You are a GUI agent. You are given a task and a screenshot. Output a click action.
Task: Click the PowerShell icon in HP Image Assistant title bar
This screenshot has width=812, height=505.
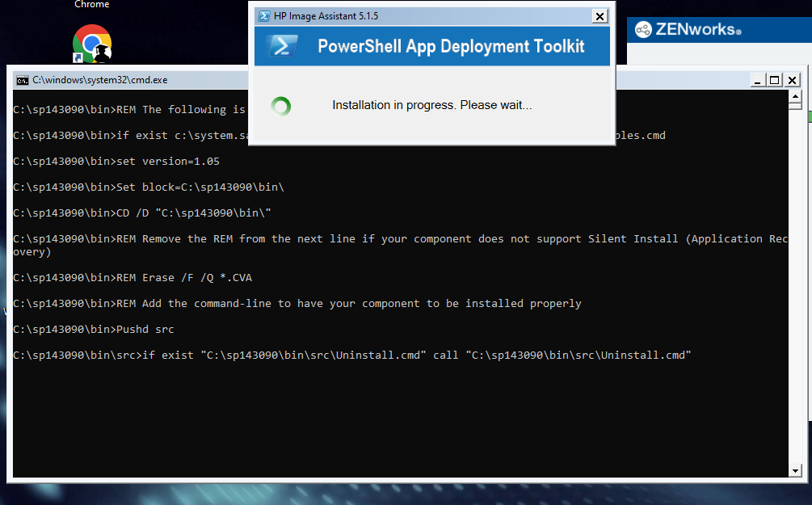point(264,16)
